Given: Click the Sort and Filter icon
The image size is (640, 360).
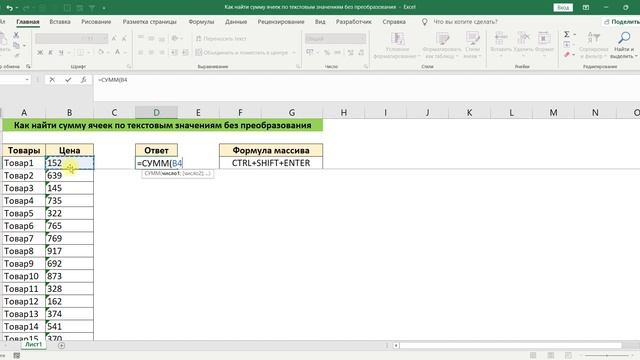Looking at the screenshot, I should coord(593,38).
